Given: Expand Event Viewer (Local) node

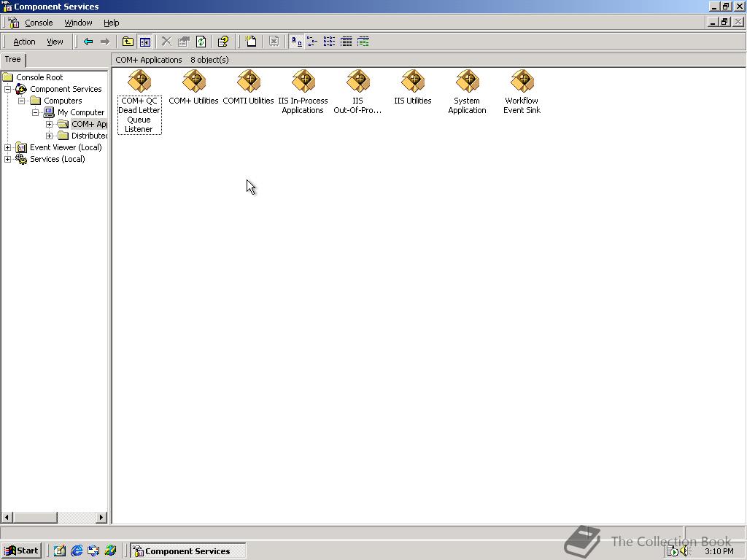Looking at the screenshot, I should (x=7, y=147).
